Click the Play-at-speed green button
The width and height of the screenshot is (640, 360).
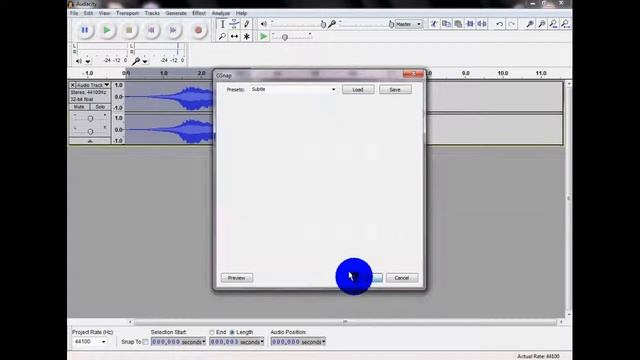click(264, 37)
